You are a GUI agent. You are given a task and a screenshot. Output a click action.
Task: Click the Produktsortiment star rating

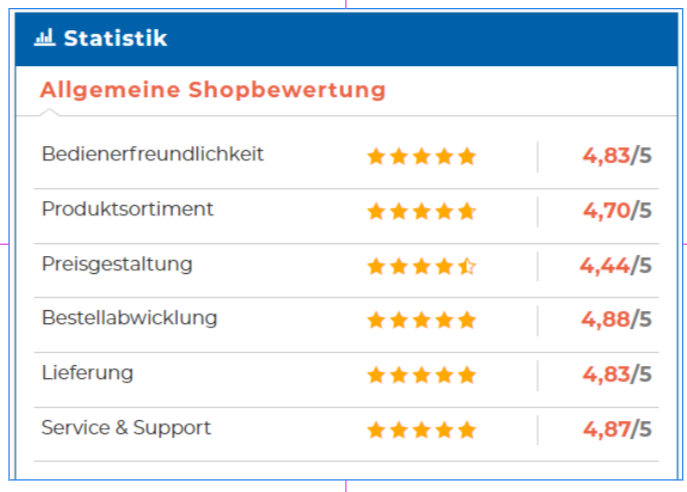pos(421,211)
